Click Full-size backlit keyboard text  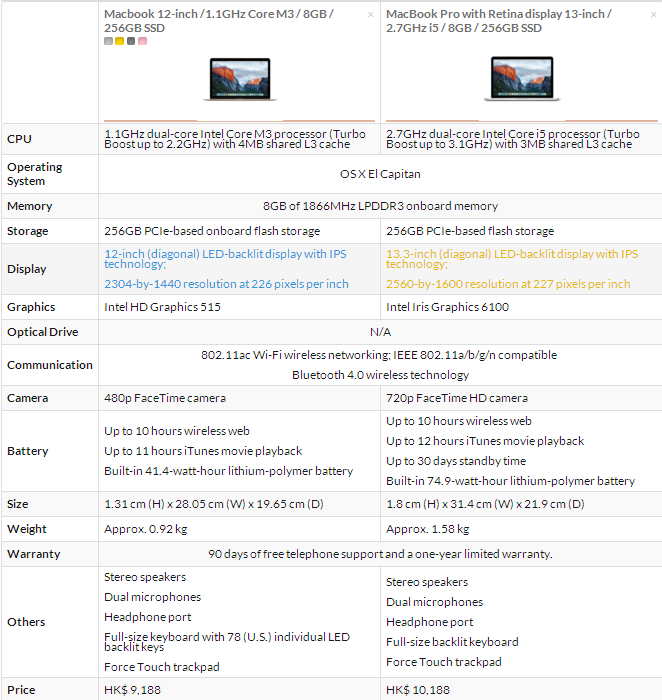point(452,642)
